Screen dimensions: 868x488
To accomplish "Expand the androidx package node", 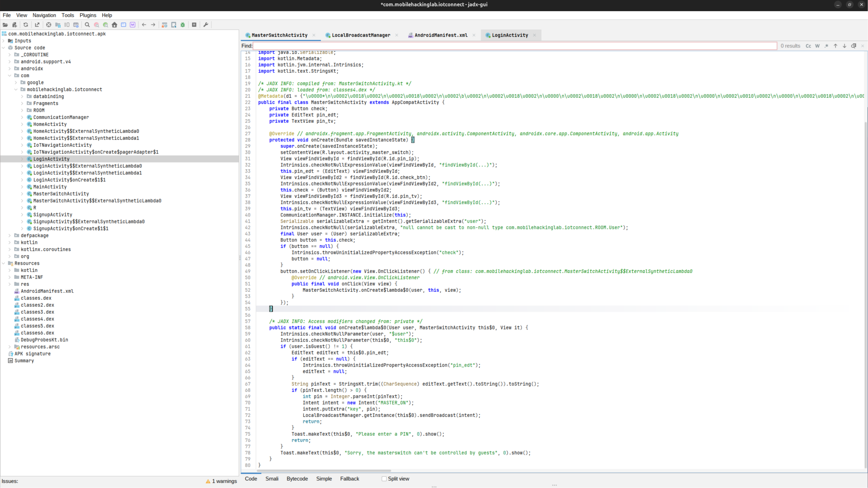I will tap(10, 69).
